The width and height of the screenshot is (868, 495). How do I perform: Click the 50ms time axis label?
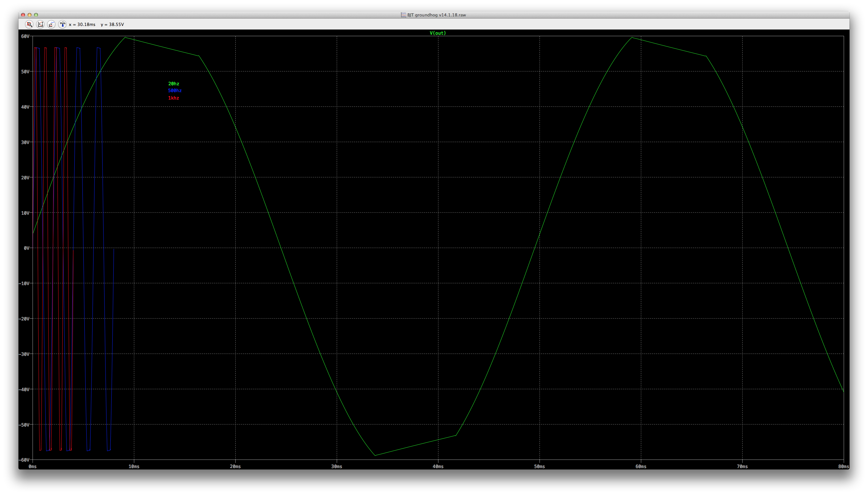pos(539,467)
